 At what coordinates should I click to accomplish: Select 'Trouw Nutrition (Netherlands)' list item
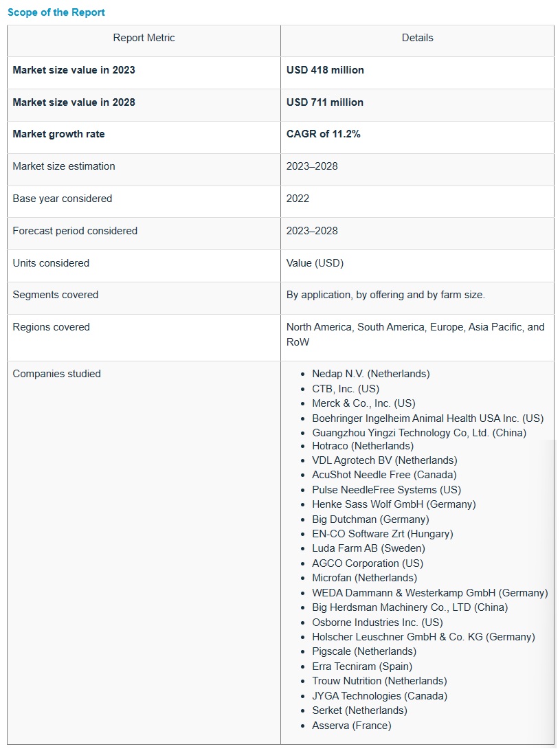coord(379,681)
